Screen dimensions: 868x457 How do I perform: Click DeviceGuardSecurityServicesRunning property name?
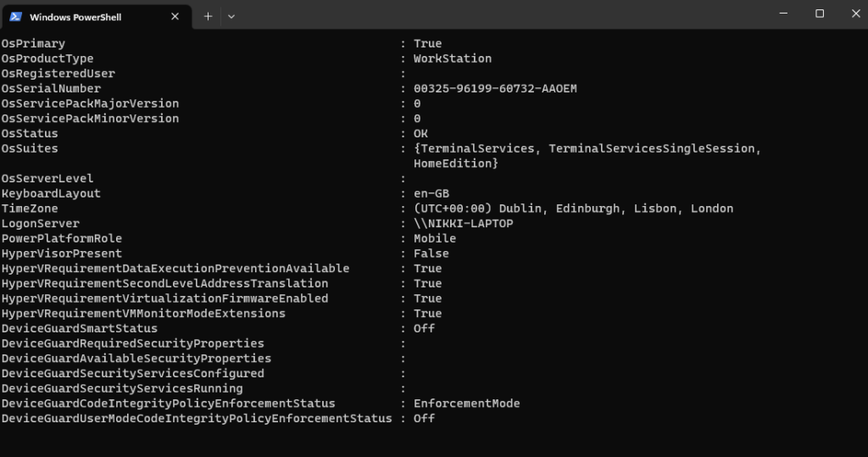(122, 387)
